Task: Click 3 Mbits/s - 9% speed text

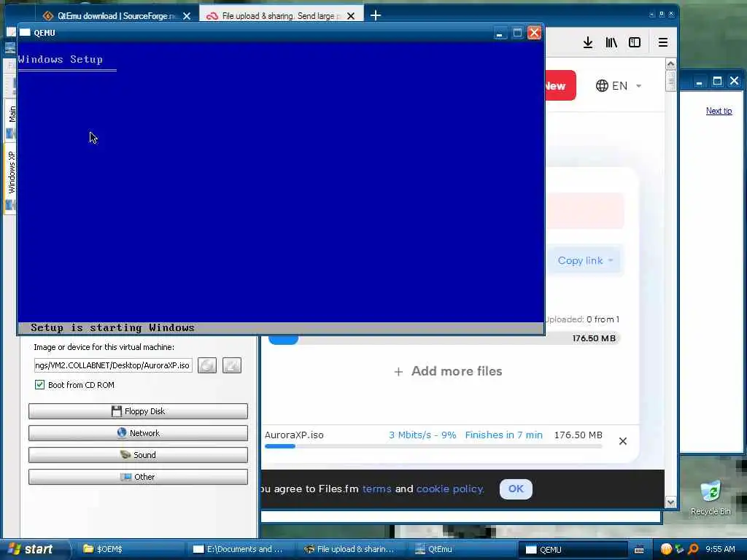Action: [x=422, y=435]
